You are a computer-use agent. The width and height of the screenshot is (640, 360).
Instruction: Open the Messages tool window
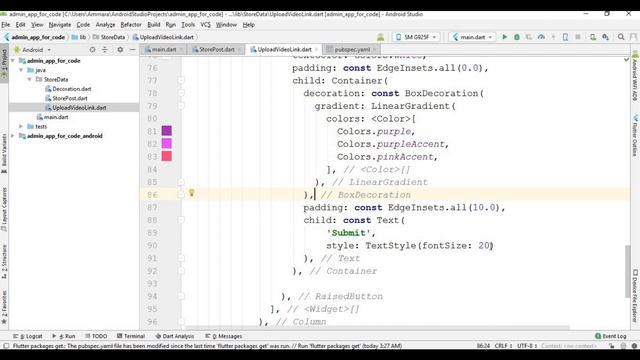coord(223,336)
